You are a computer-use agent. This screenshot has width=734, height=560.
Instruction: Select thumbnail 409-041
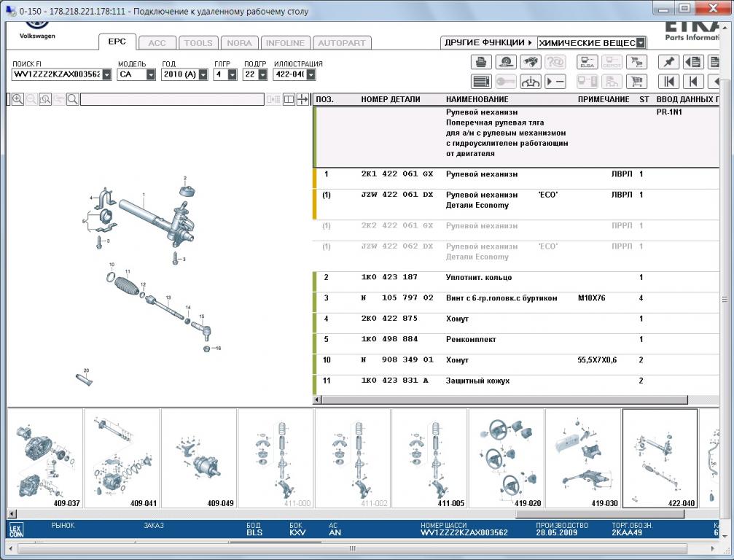(122, 459)
